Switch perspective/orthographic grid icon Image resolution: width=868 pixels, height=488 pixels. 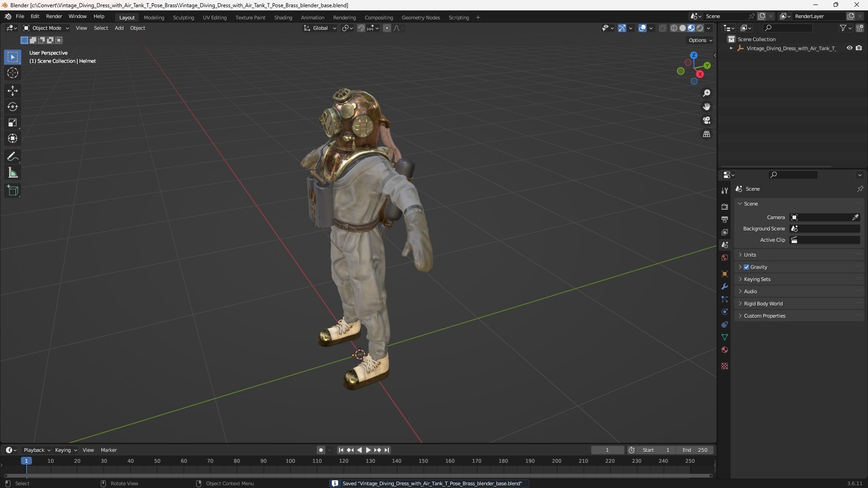coord(707,134)
